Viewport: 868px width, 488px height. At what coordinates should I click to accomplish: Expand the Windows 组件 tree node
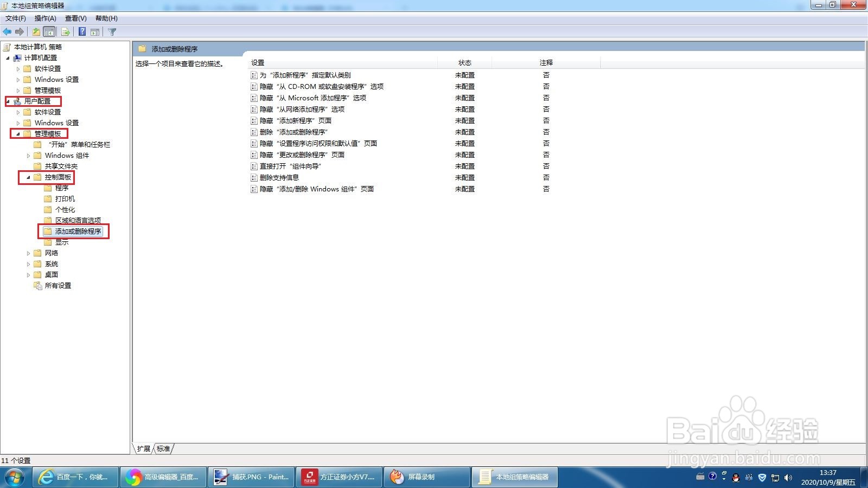tap(28, 156)
